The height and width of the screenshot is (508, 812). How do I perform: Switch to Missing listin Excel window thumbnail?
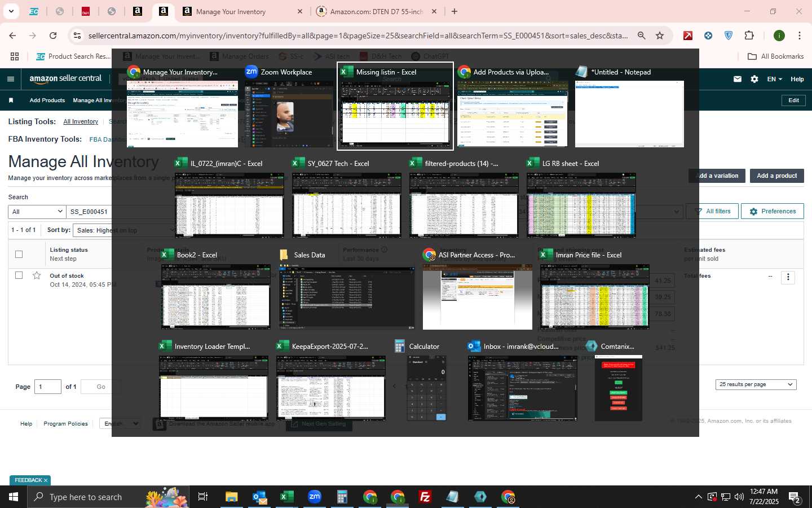coord(395,106)
